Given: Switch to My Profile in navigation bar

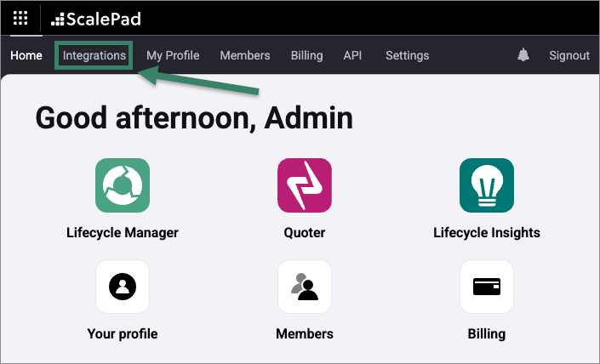Looking at the screenshot, I should [173, 55].
